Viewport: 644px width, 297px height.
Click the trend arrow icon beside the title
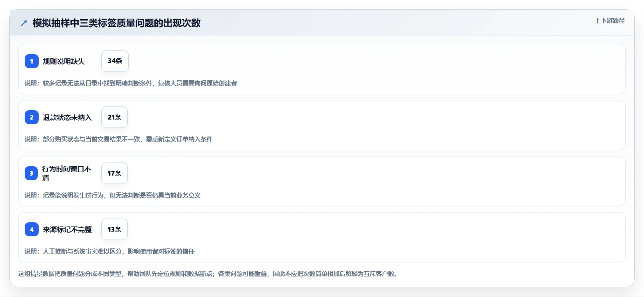[x=24, y=23]
